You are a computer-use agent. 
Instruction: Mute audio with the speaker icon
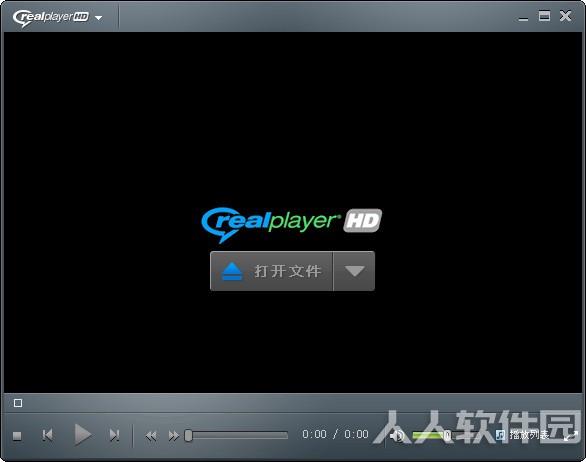pyautogui.click(x=397, y=435)
